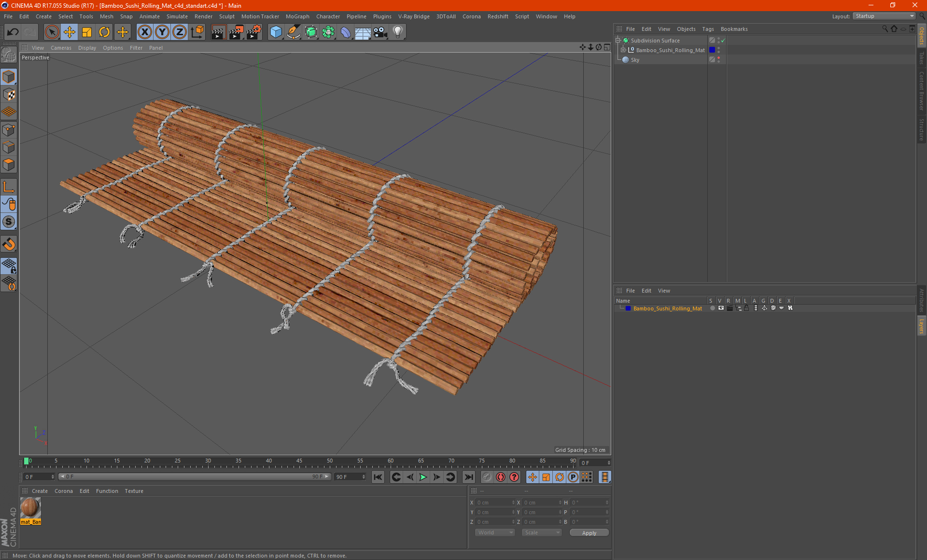Toggle layer View eye icon

click(x=721, y=308)
